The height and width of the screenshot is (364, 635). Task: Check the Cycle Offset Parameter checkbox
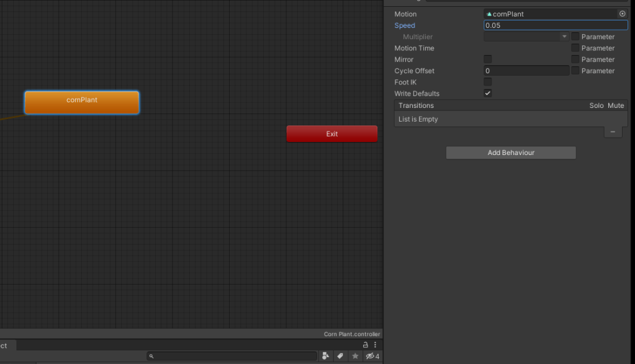point(575,71)
